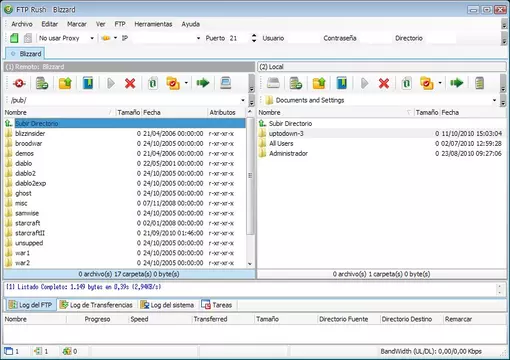Click the Progreso column header in transfers
The width and height of the screenshot is (510, 360).
point(97,319)
